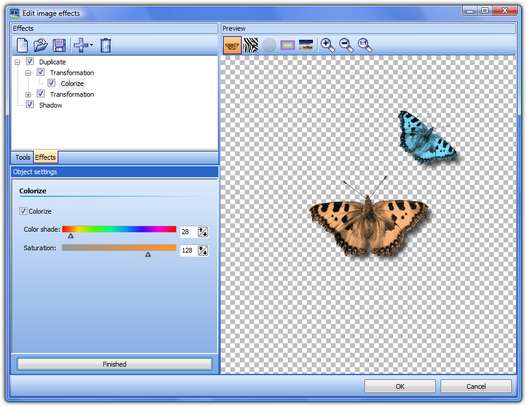Switch to the Tools tab
Image resolution: width=527 pixels, height=407 pixels.
coord(23,157)
